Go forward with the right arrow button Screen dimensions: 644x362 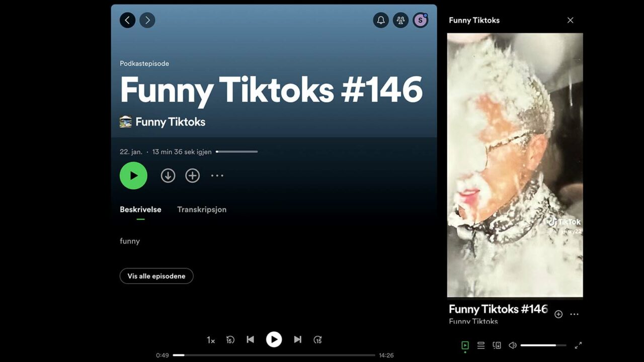click(x=147, y=20)
